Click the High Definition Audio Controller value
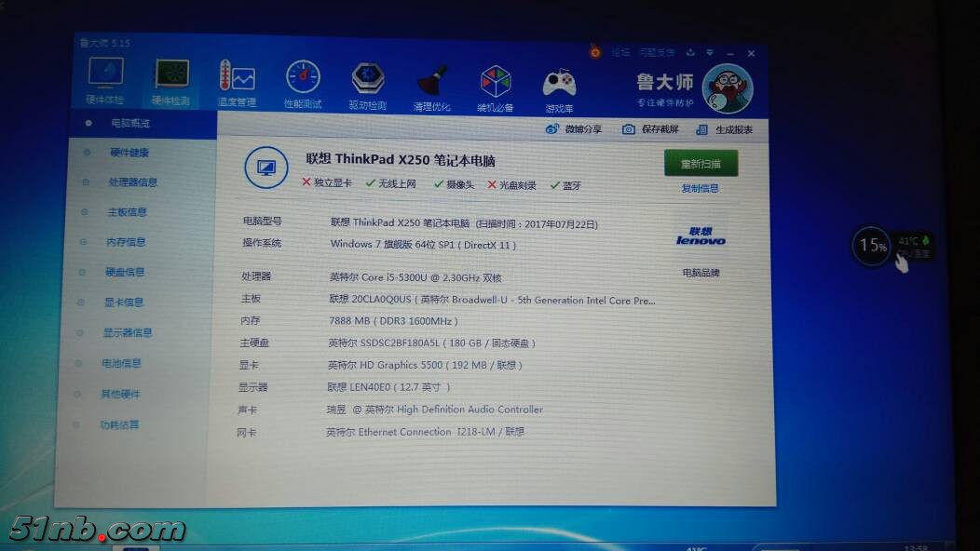 pos(435,410)
